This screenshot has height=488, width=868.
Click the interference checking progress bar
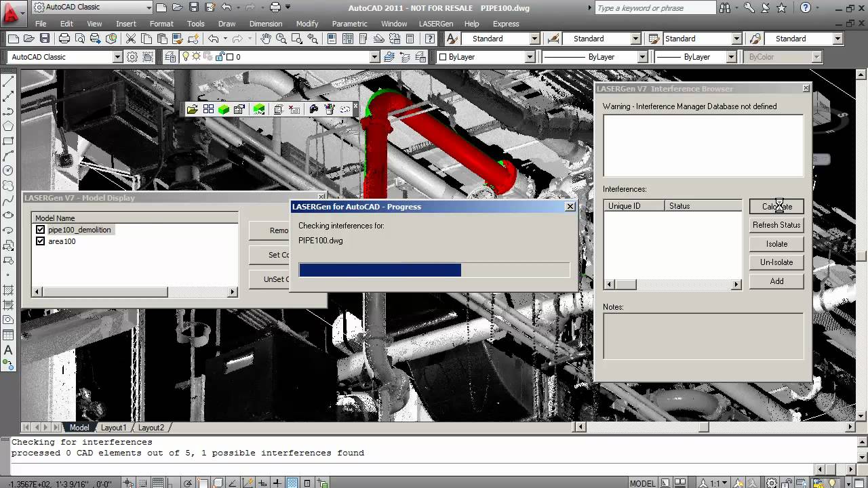[x=434, y=270]
